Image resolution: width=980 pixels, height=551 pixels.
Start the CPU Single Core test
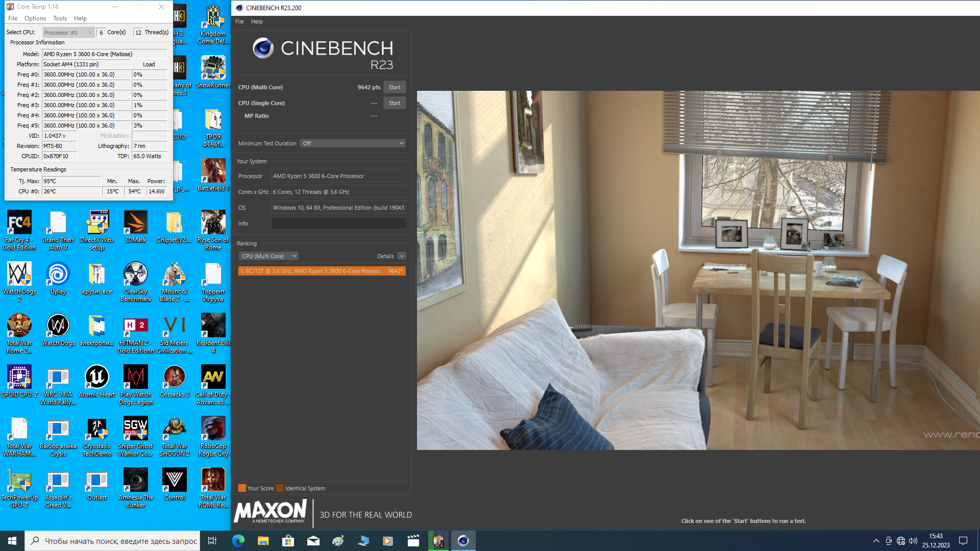pyautogui.click(x=395, y=103)
